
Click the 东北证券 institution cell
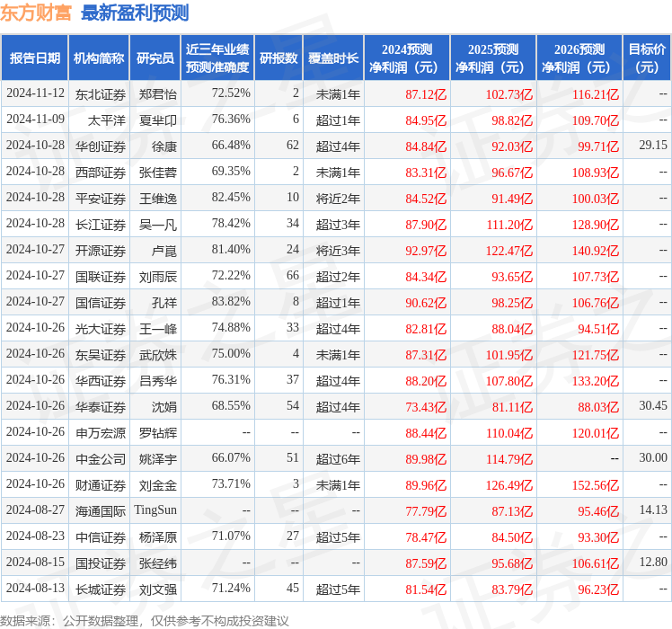(101, 94)
